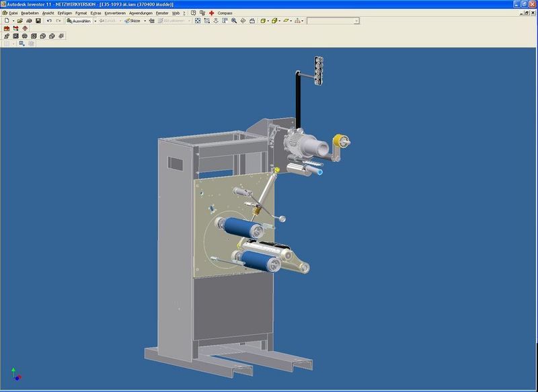Image resolution: width=538 pixels, height=392 pixels.
Task: Expand the Skizze dropdown arrow
Action: [x=145, y=22]
